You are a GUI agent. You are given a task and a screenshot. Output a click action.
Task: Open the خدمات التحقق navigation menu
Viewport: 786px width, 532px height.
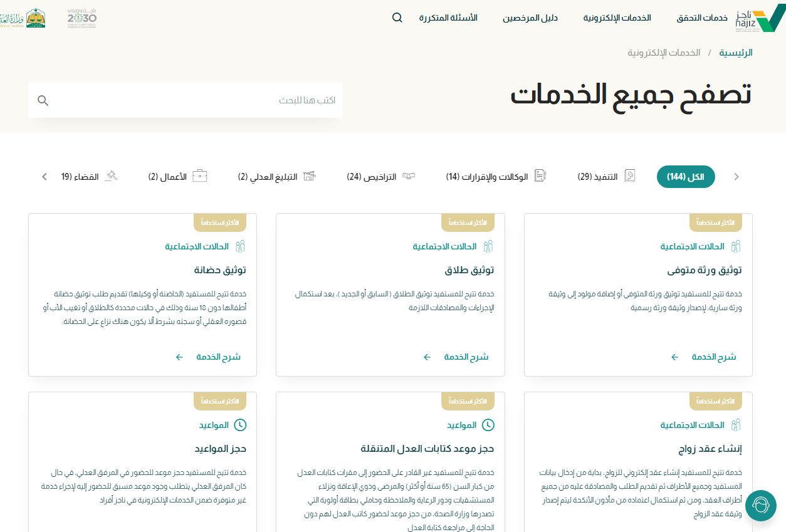point(701,18)
